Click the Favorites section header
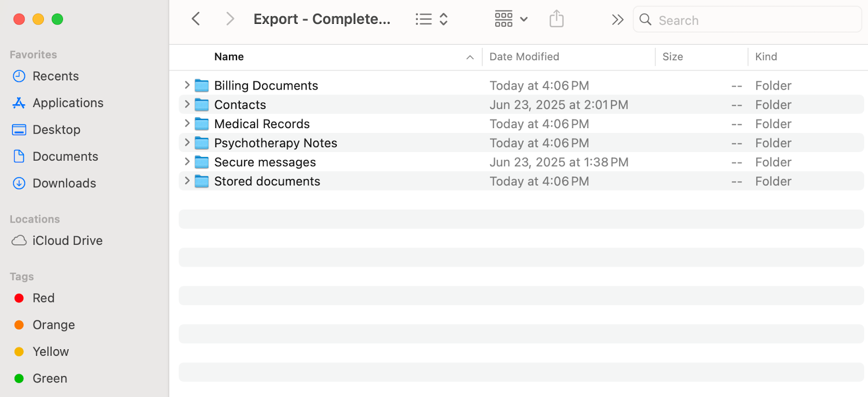 (33, 54)
